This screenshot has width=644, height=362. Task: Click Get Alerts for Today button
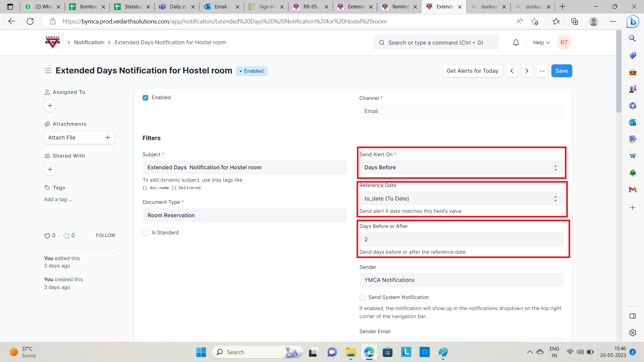[x=472, y=71]
